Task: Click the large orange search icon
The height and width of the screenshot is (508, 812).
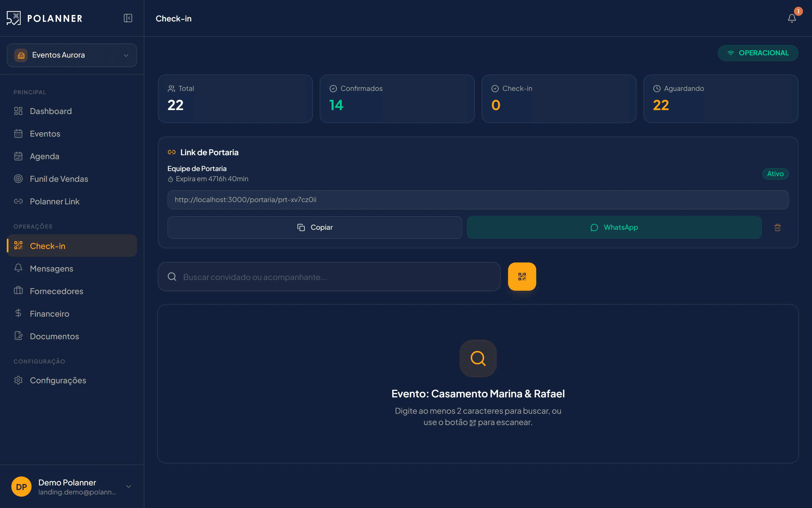Action: pyautogui.click(x=478, y=358)
